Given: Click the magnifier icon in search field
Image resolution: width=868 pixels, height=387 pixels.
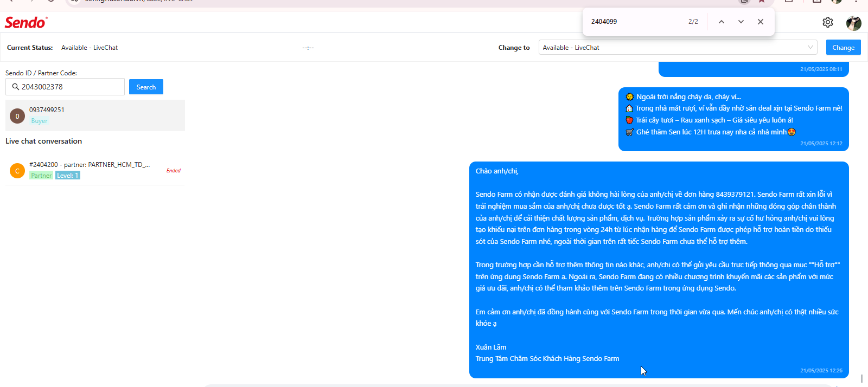Looking at the screenshot, I should coord(15,87).
